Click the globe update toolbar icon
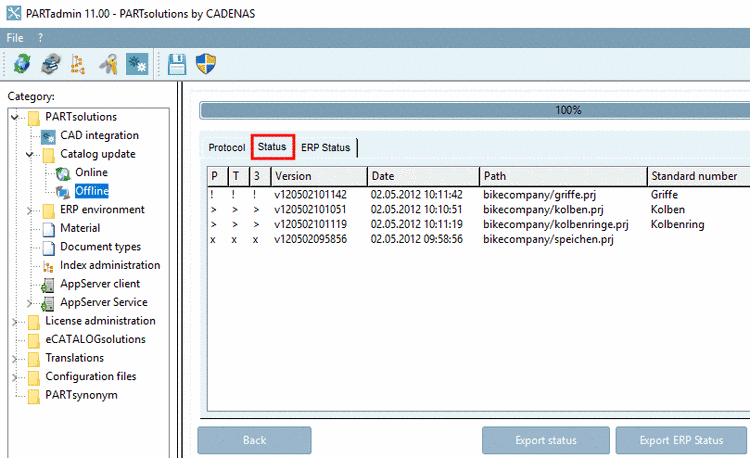Screen dimensions: 750x458 point(22,64)
